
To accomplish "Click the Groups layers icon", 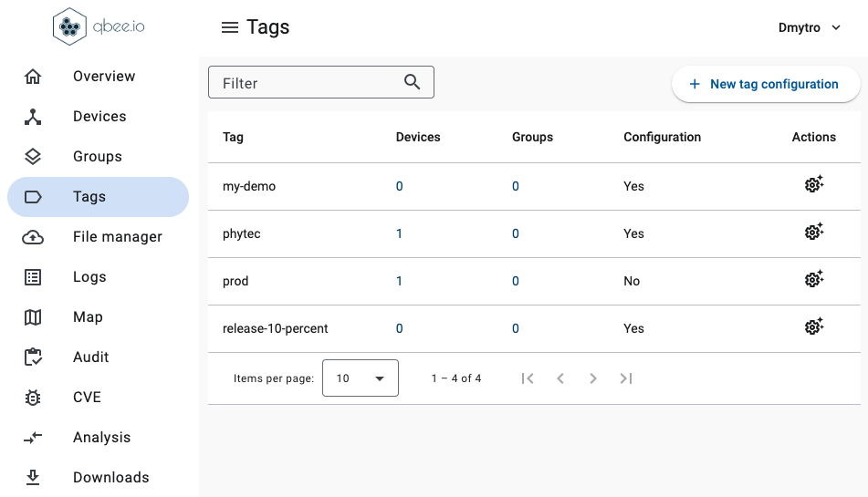I will (x=33, y=157).
